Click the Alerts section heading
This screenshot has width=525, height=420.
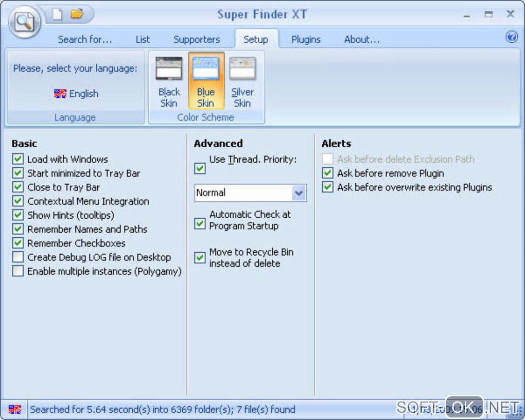coord(337,144)
